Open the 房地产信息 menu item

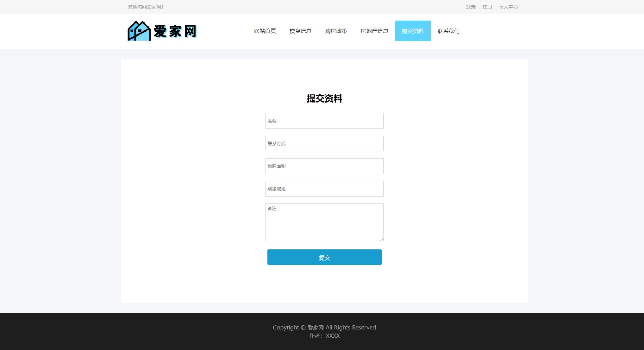pyautogui.click(x=374, y=31)
